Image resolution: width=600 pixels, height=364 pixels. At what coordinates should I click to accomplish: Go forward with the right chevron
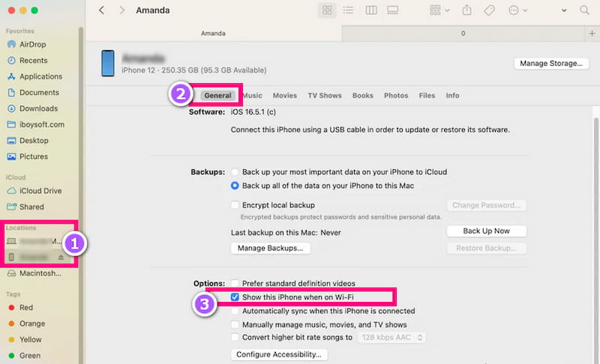tap(121, 10)
